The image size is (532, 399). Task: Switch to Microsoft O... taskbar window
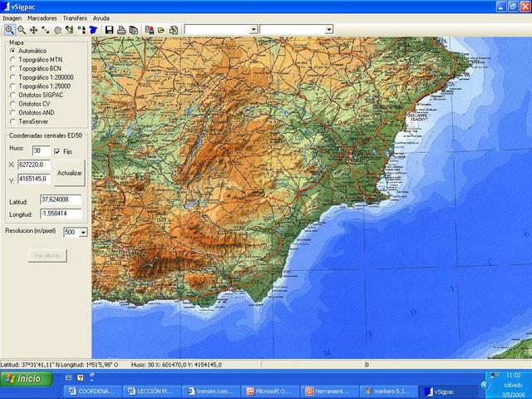coord(272,391)
